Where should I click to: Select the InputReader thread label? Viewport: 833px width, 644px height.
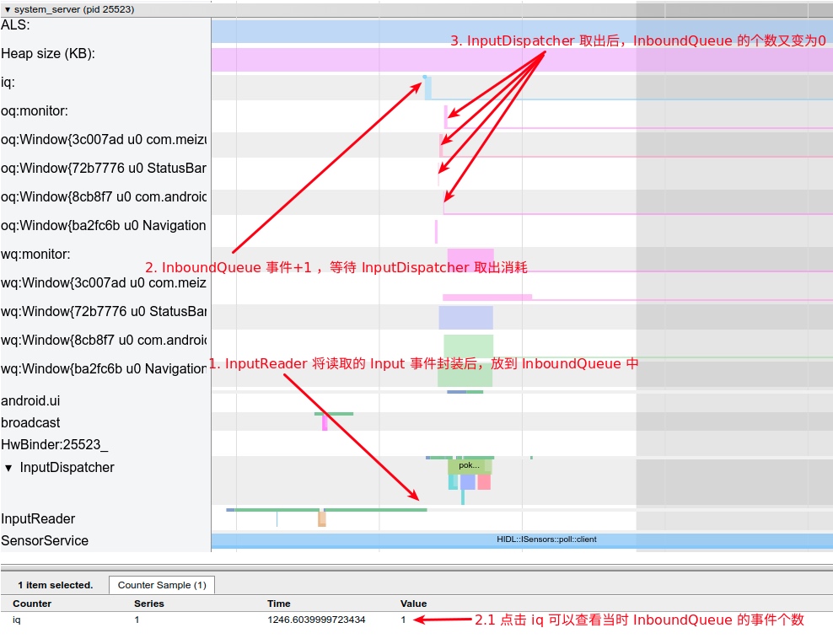pyautogui.click(x=38, y=519)
